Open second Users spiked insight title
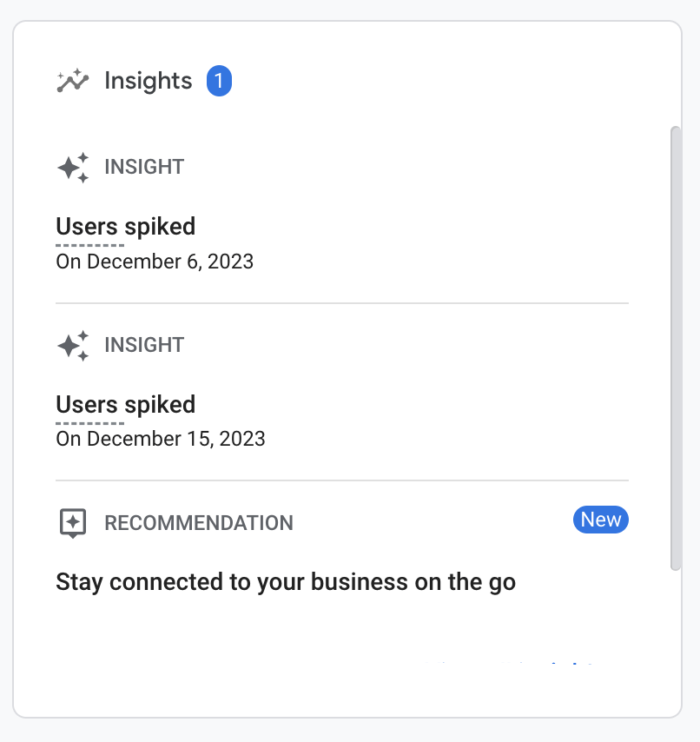The height and width of the screenshot is (742, 700). [x=125, y=405]
